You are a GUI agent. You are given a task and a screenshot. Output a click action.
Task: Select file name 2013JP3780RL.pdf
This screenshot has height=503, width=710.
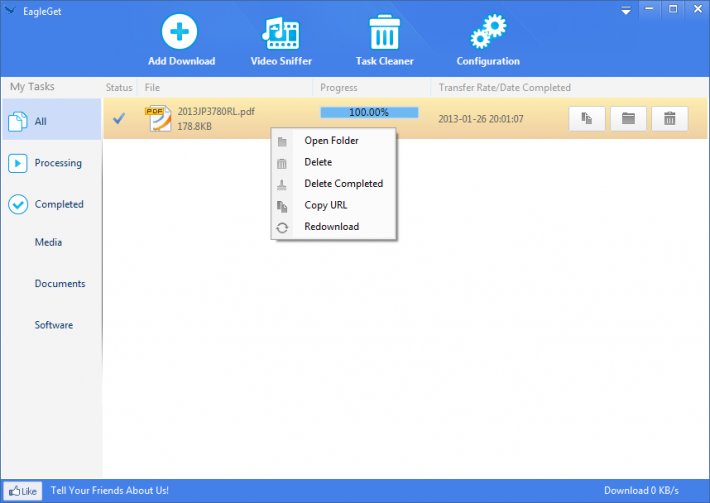click(216, 111)
